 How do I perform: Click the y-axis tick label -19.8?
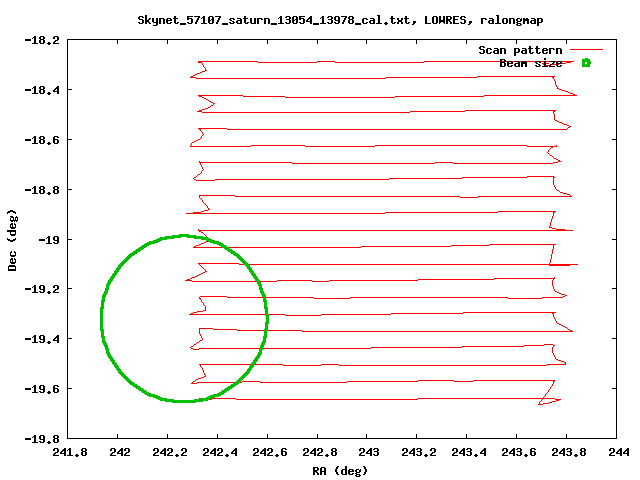[42, 439]
